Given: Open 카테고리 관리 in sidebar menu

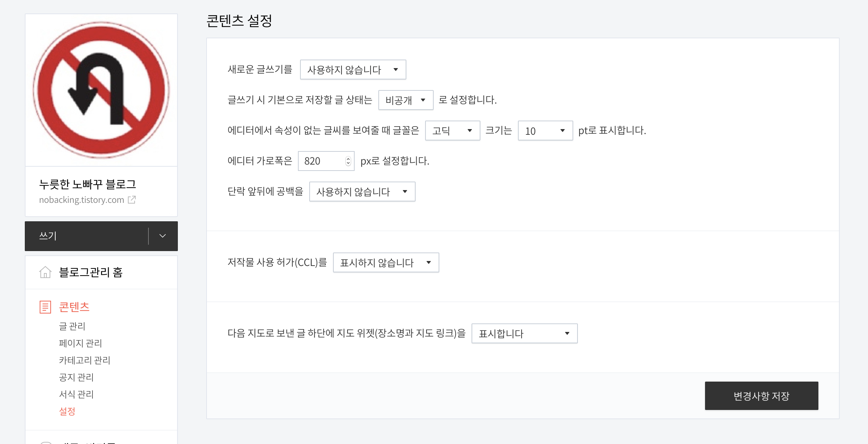Looking at the screenshot, I should tap(84, 360).
